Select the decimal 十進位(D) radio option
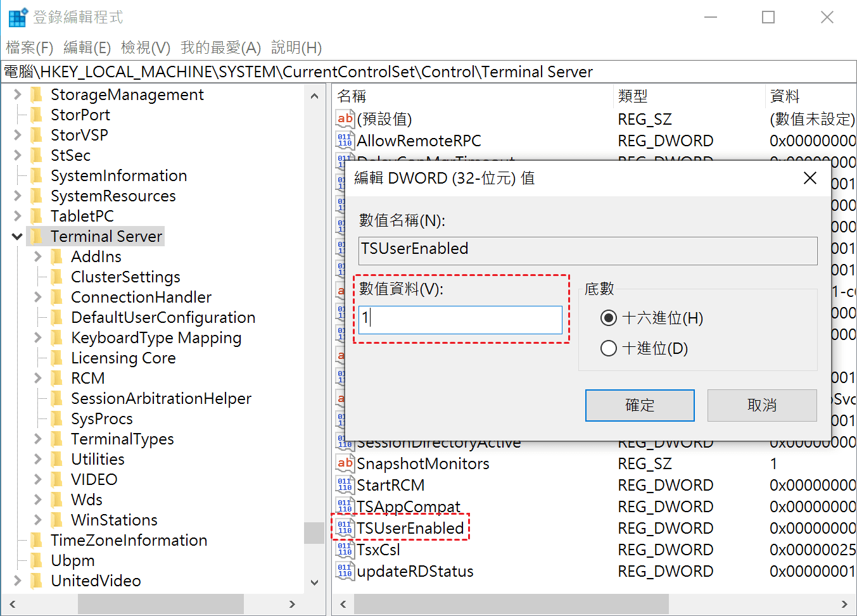Screen dimensions: 857x616 608,348
